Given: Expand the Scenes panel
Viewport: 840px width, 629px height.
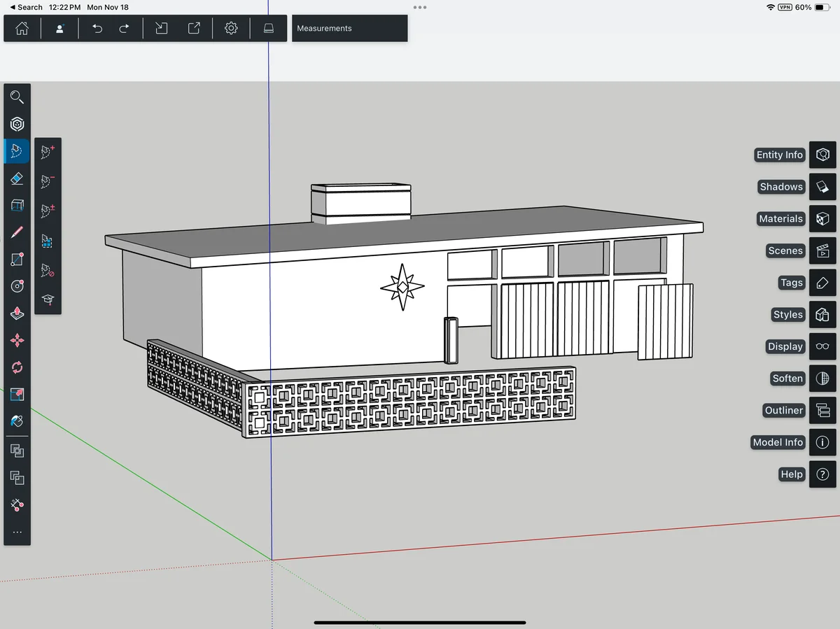Looking at the screenshot, I should (x=822, y=250).
